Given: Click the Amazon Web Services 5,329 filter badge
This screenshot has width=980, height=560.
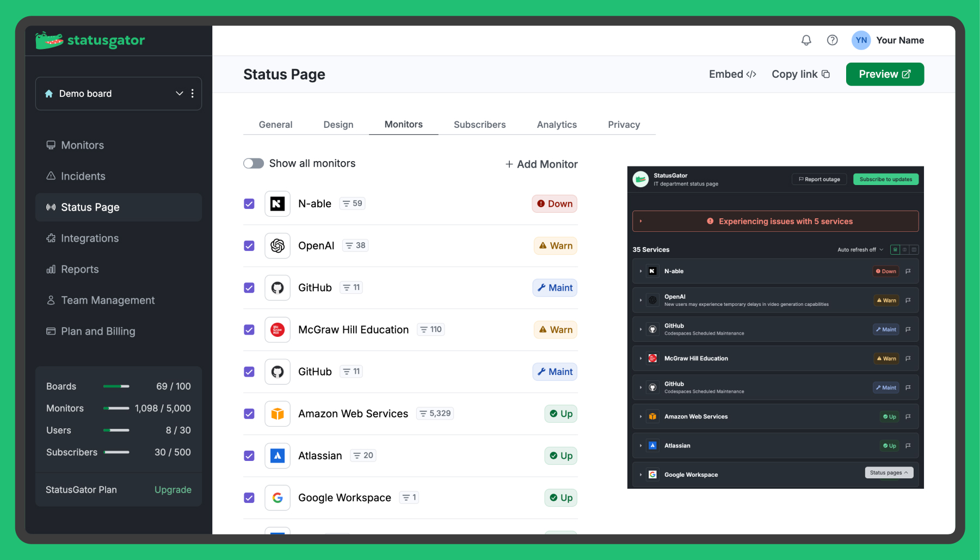Looking at the screenshot, I should point(435,414).
